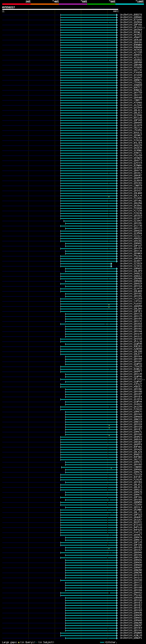Click the cyan ~100% identity legend segment
The width and height of the screenshot is (146, 644).
pyautogui.click(x=130, y=4)
